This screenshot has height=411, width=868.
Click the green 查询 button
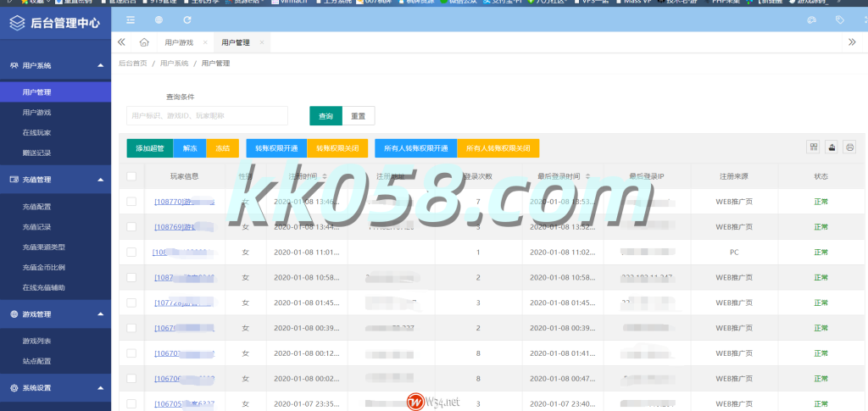point(325,116)
